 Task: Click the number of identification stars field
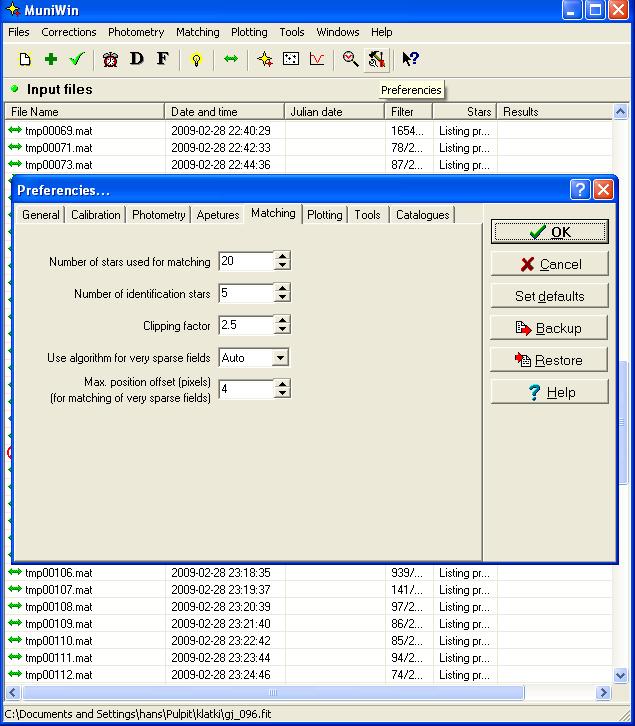pos(245,294)
